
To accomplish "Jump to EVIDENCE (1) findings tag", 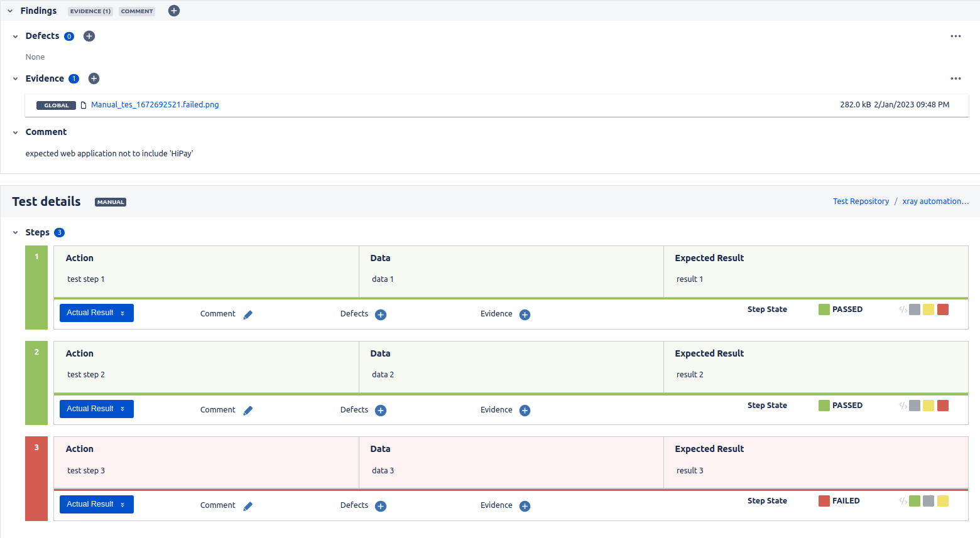I will point(90,11).
